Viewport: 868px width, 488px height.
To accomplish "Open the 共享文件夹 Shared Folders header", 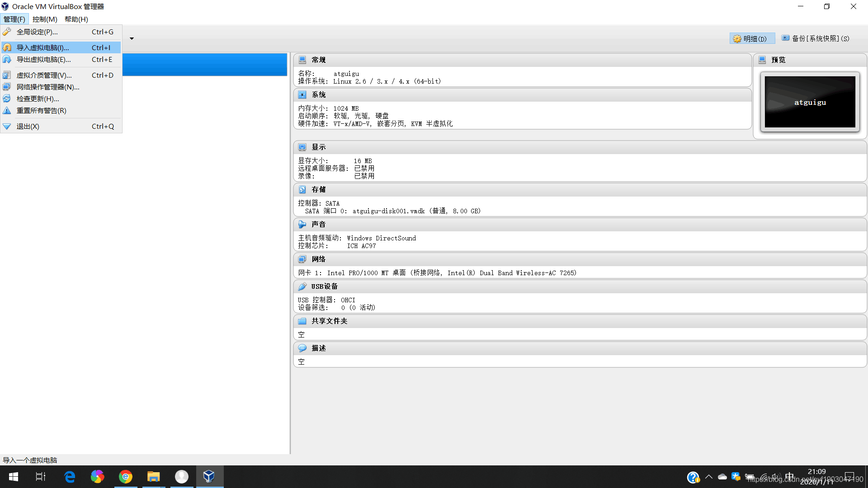I will (580, 321).
